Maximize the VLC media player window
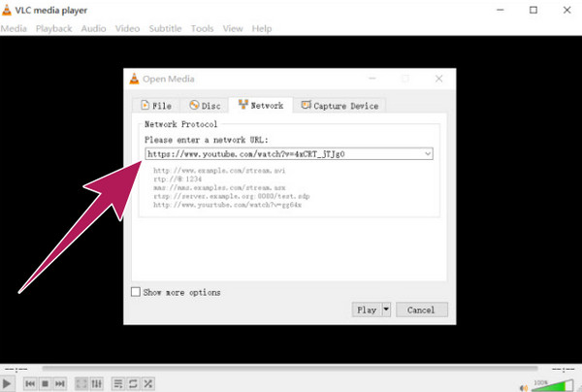This screenshot has width=582, height=392. point(533,10)
